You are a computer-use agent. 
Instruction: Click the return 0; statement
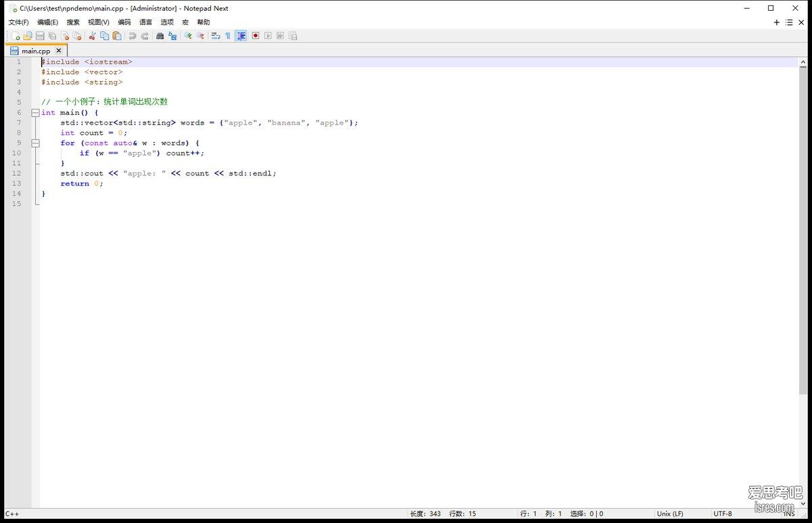(82, 183)
